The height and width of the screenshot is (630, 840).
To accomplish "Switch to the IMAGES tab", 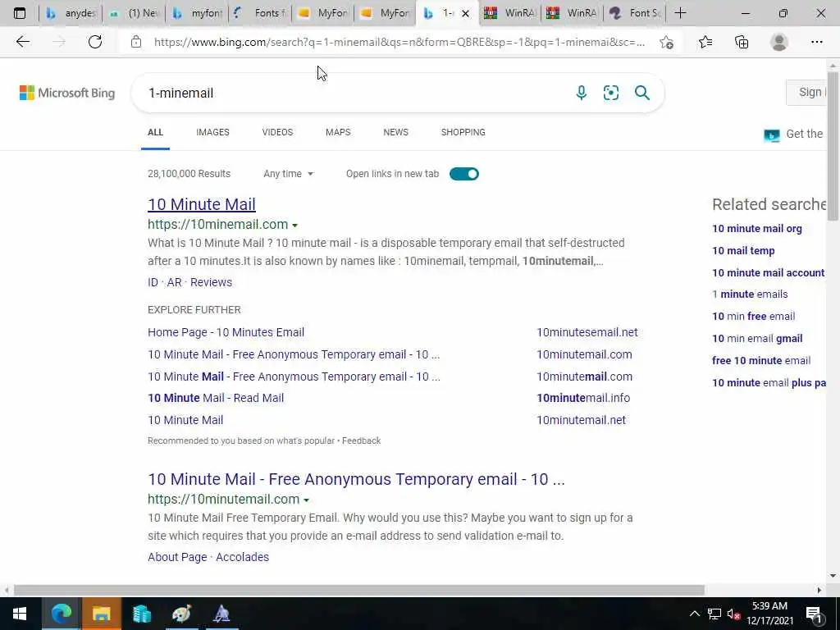I will (x=212, y=132).
